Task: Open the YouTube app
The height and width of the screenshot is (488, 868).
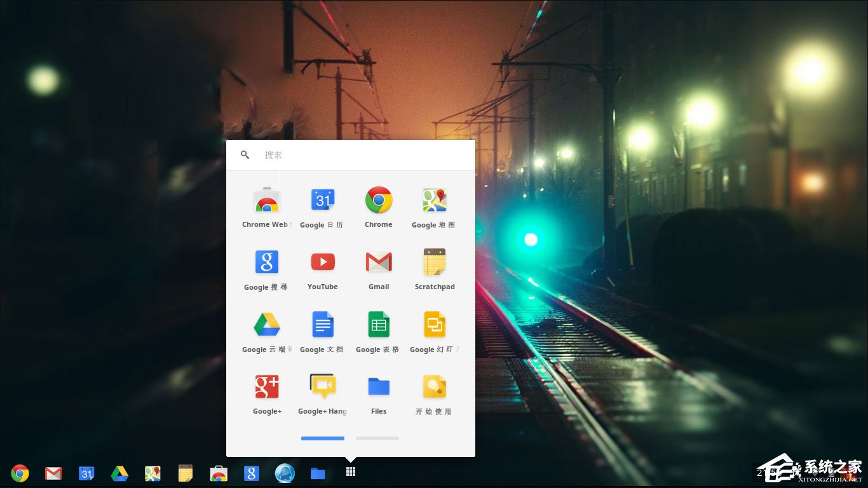Action: click(322, 262)
